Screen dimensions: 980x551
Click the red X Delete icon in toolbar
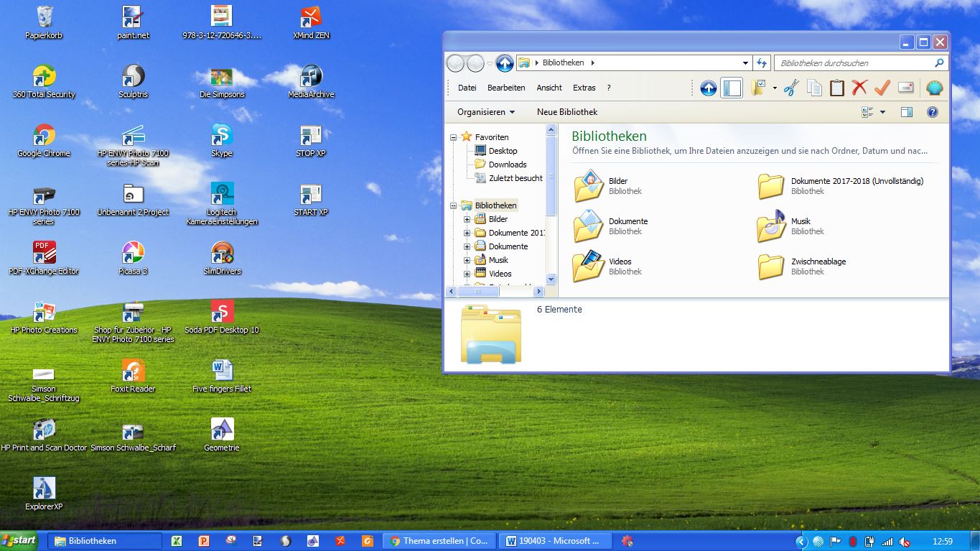[859, 88]
